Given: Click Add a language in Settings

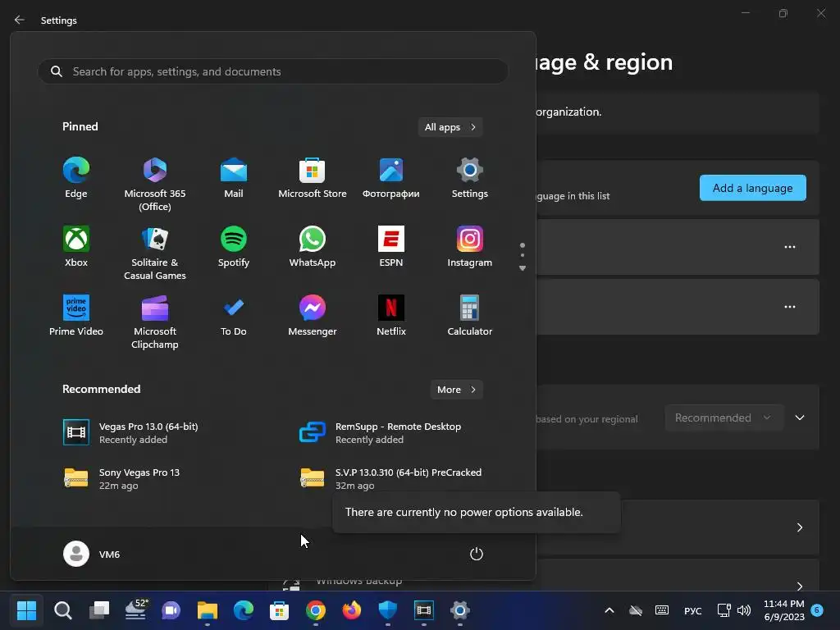Looking at the screenshot, I should 753,188.
